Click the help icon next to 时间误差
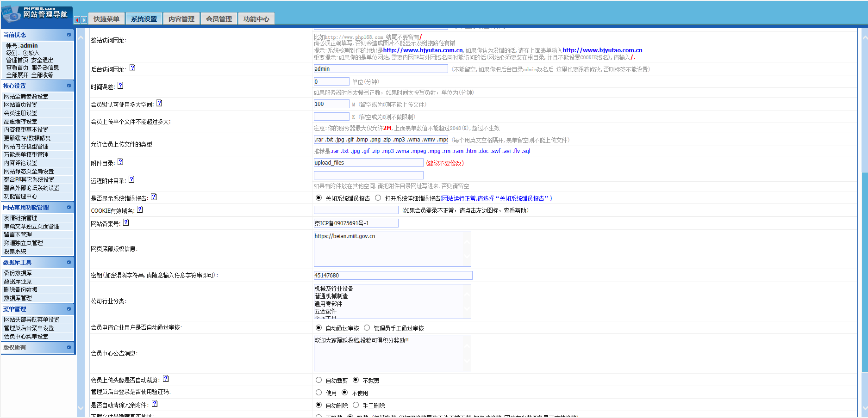The width and height of the screenshot is (868, 418). coord(120,86)
